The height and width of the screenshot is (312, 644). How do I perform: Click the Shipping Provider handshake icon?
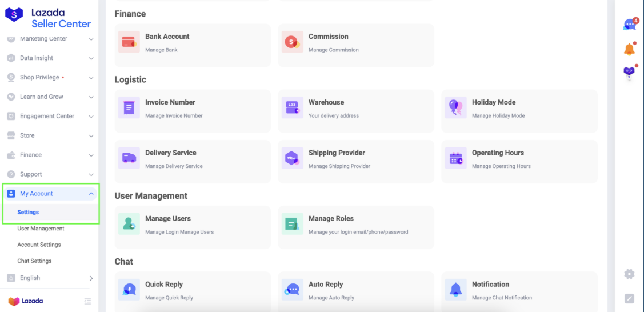coord(292,158)
